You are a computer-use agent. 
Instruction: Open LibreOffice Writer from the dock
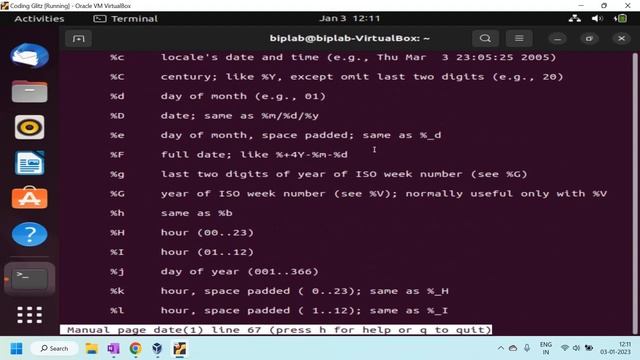click(x=29, y=163)
